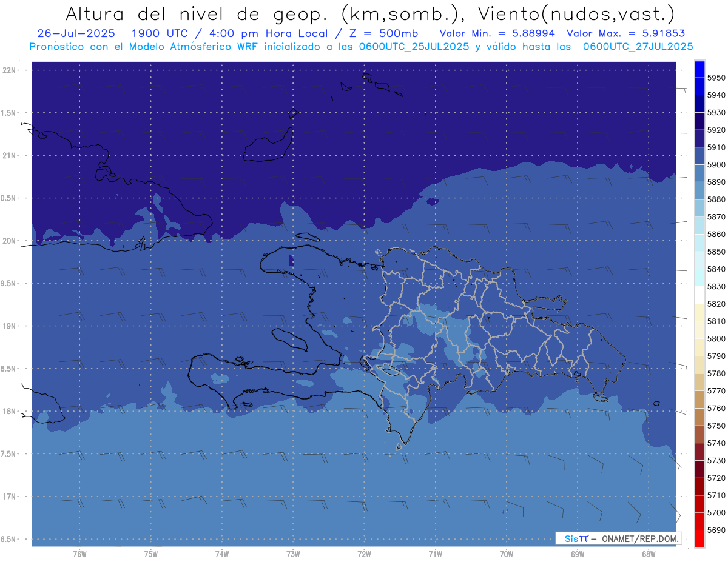Viewport: 728px width, 562px height.
Task: Click the 75W longitude label
Action: point(151,554)
